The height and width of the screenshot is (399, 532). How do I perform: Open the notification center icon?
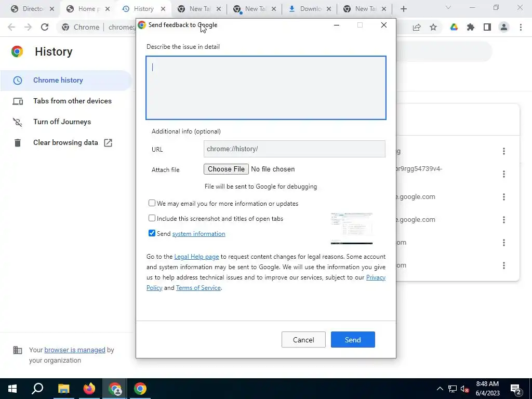coord(516,390)
